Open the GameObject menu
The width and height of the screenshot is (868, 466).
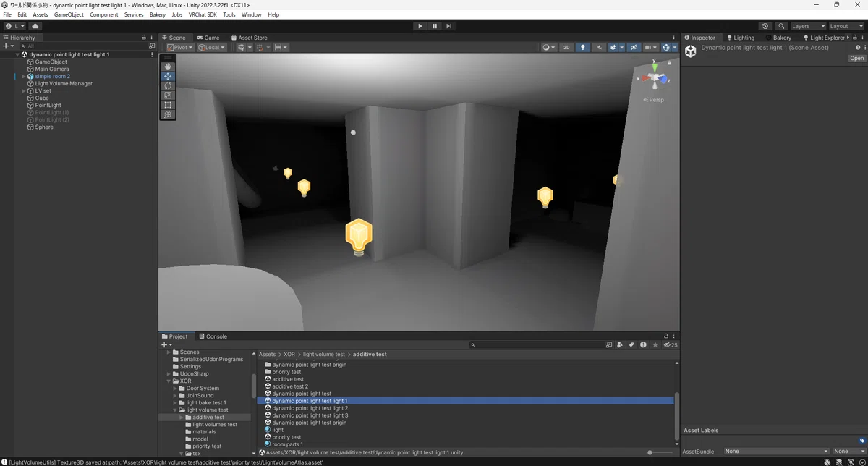(x=69, y=14)
